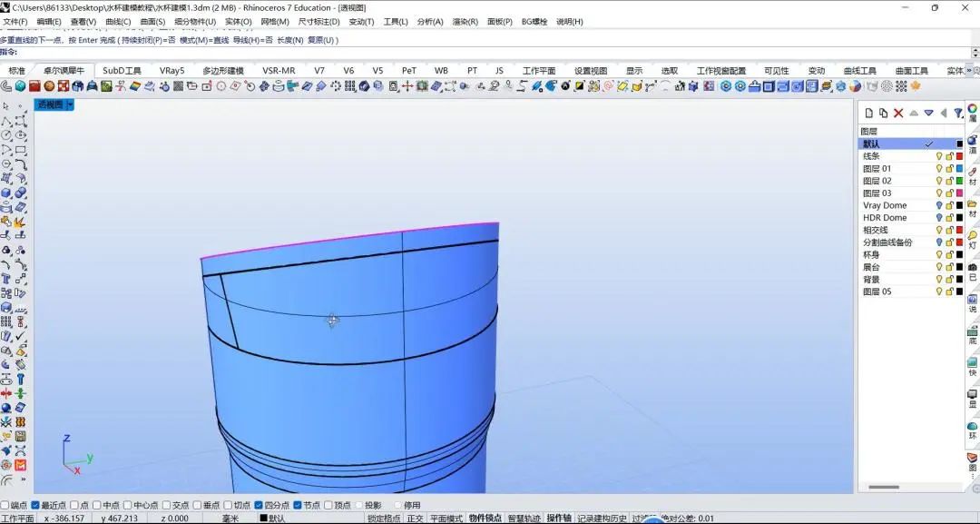Viewport: 980px width, 524px height.
Task: Select the polyline tool in the left sidebar
Action: coord(7,122)
